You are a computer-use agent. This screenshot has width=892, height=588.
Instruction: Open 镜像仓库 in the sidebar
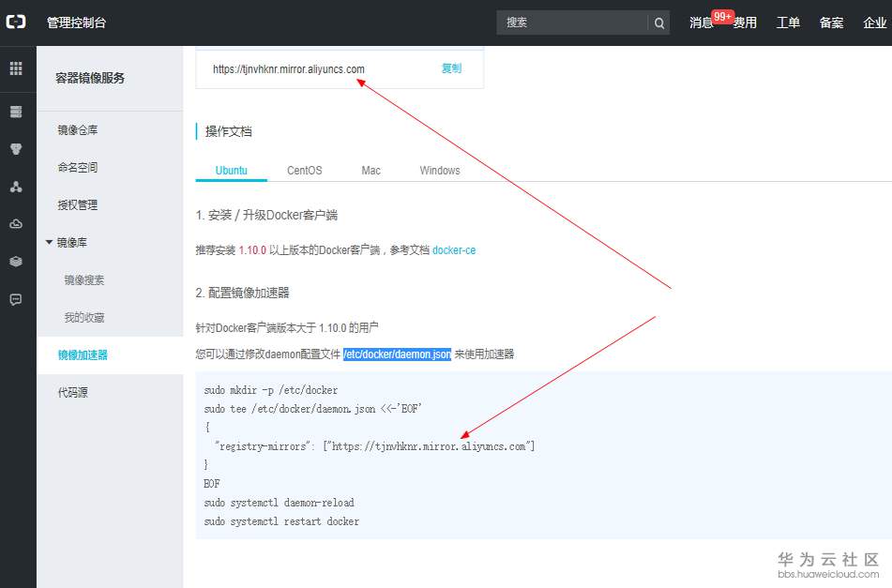coord(77,129)
